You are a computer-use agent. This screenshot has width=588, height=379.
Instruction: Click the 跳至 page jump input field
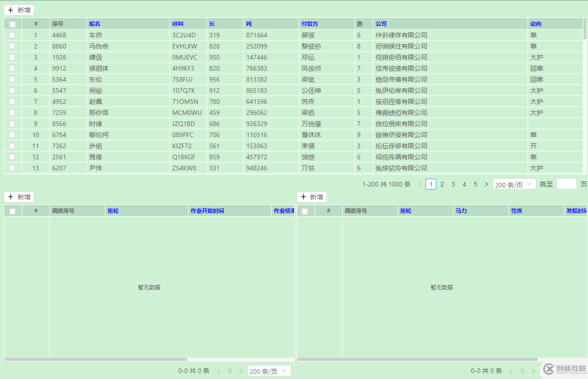(567, 184)
